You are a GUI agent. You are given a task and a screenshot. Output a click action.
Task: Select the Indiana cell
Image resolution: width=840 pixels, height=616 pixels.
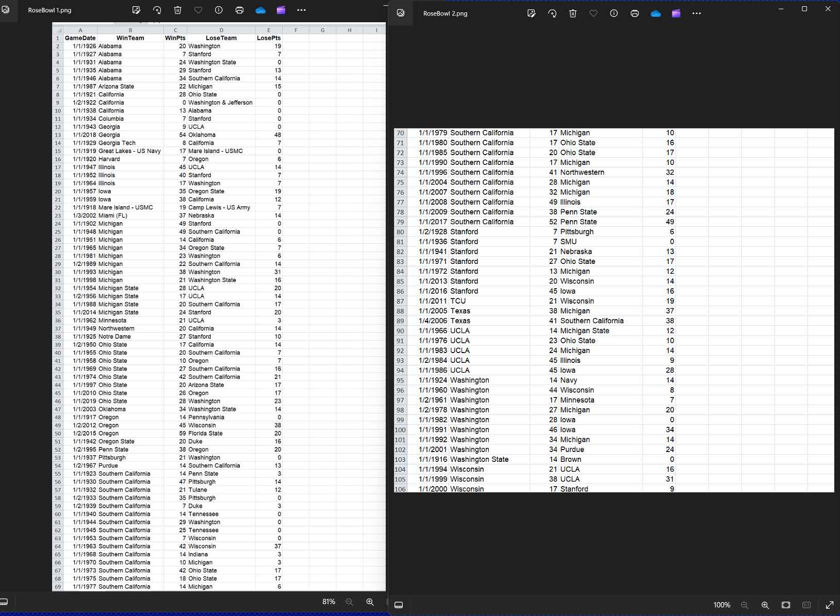coord(221,555)
